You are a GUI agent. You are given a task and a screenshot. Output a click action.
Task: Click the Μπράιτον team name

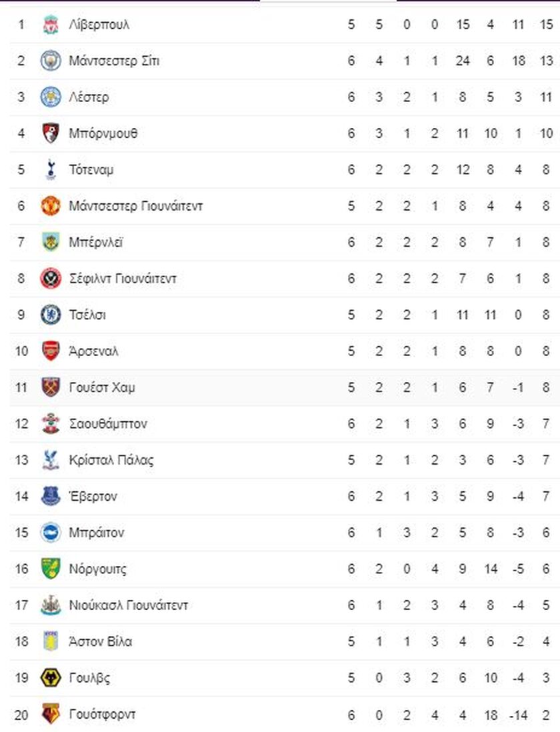click(x=97, y=533)
